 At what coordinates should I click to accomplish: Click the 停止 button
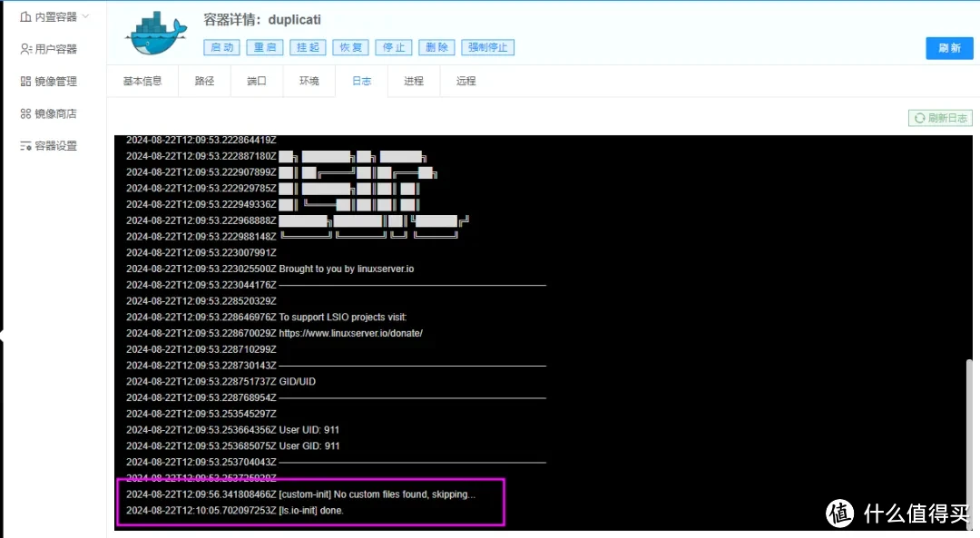coord(394,47)
